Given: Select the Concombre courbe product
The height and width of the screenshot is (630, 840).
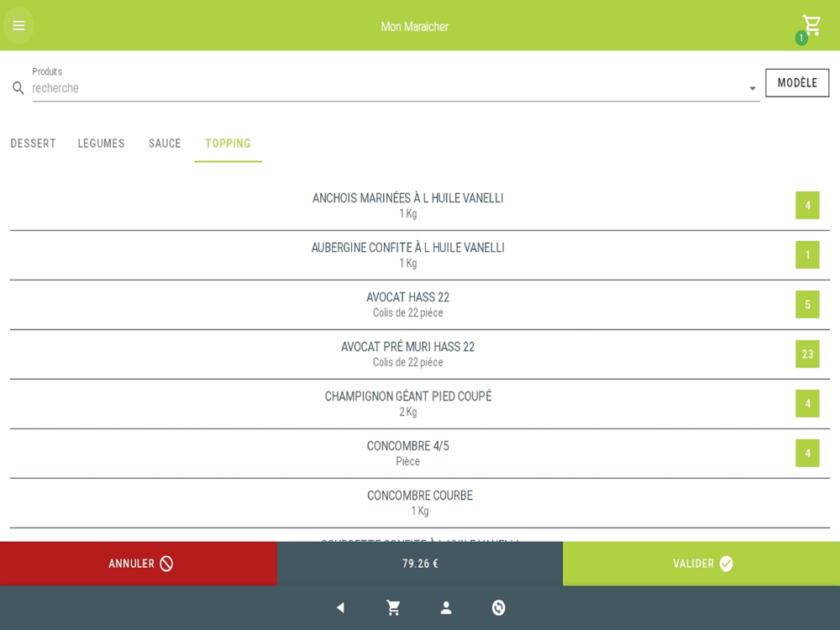Looking at the screenshot, I should (420, 503).
